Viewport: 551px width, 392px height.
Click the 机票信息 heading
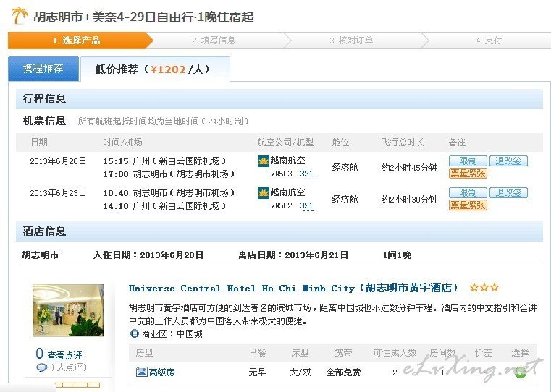coord(44,121)
